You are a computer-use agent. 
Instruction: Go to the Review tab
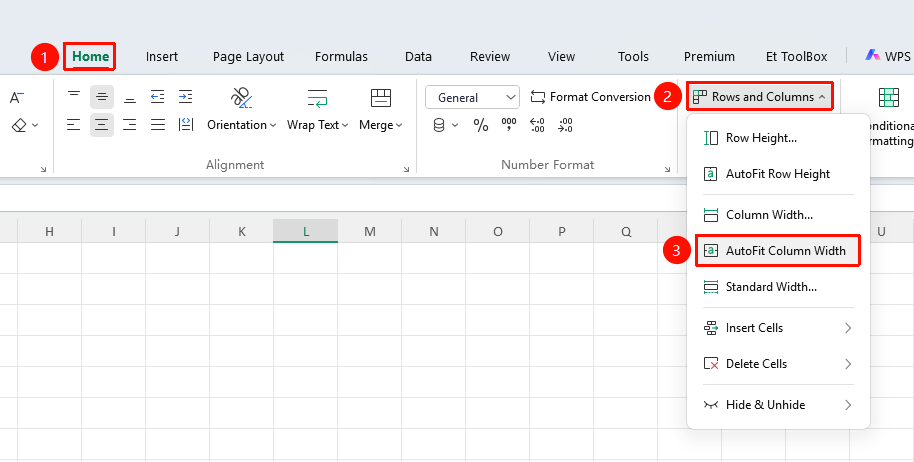click(x=490, y=57)
